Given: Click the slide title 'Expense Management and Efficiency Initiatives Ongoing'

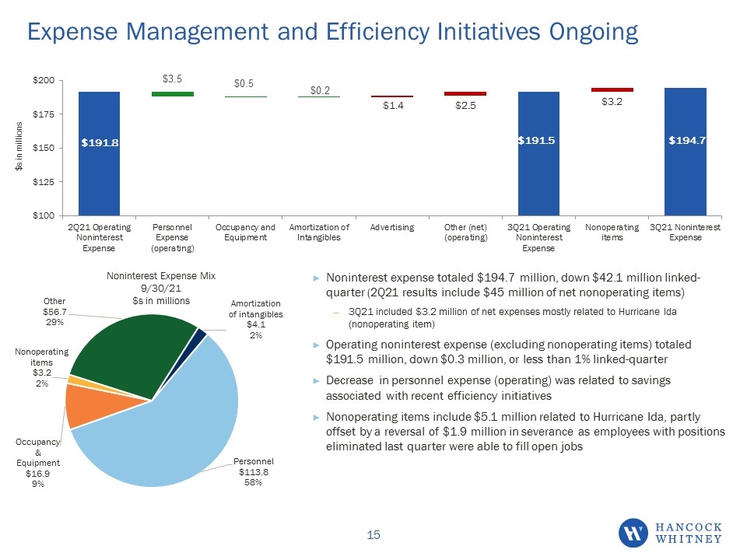Looking at the screenshot, I should click(x=332, y=32).
